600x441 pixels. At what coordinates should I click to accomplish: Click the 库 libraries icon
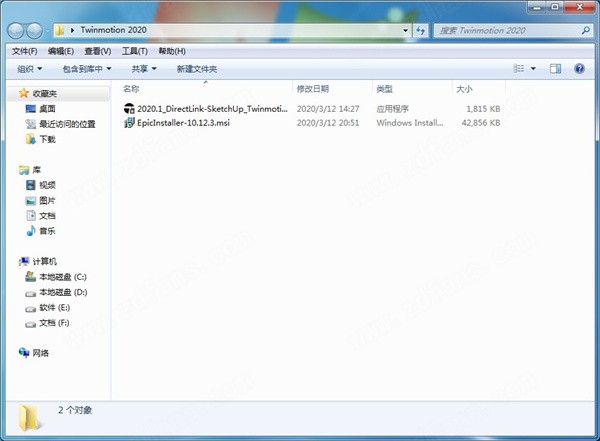24,170
